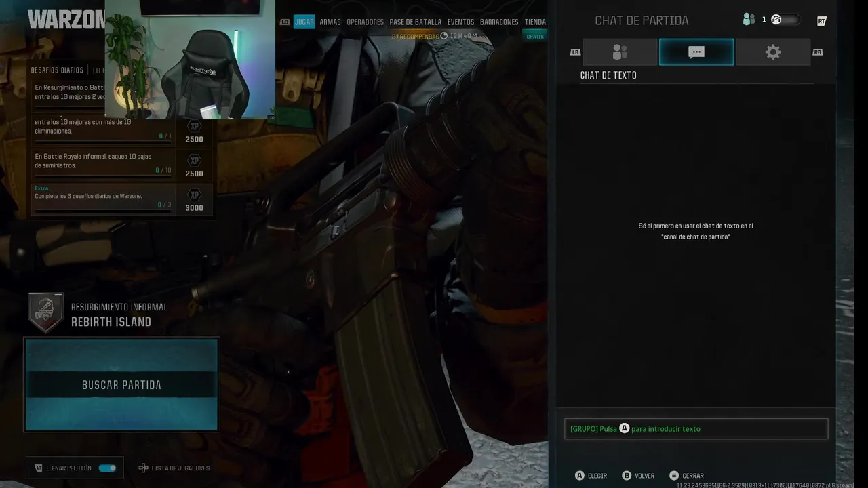Screen dimensions: 868x488
Task: Open the PASE DE BATALLA tab
Action: pyautogui.click(x=416, y=22)
